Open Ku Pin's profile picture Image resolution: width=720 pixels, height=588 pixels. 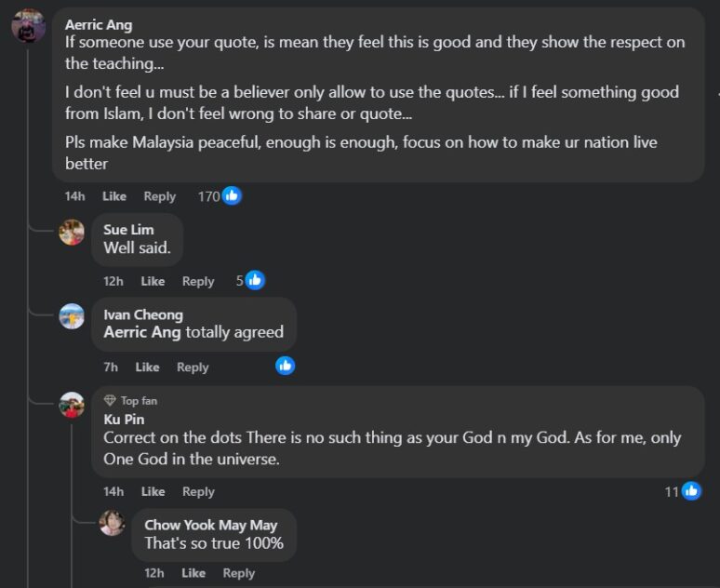point(72,406)
